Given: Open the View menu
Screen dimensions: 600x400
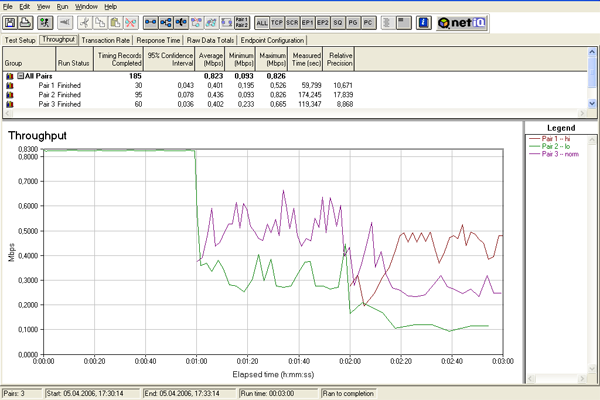Looking at the screenshot, I should point(43,7).
